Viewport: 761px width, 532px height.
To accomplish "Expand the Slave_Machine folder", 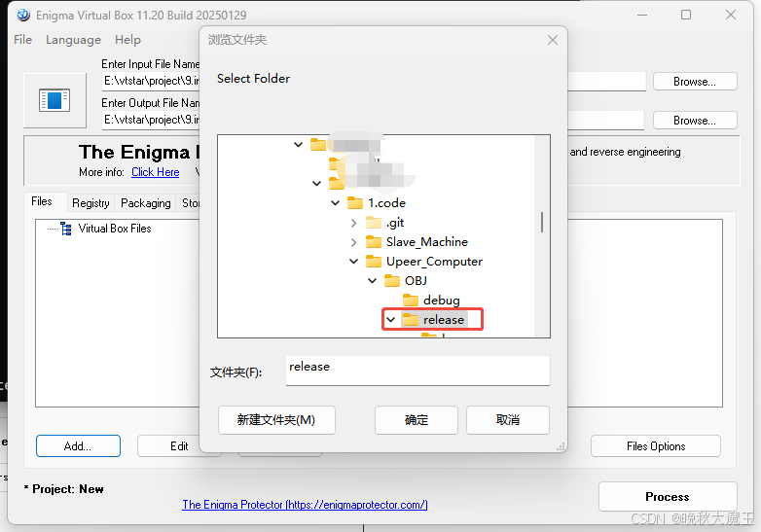I will click(x=354, y=242).
